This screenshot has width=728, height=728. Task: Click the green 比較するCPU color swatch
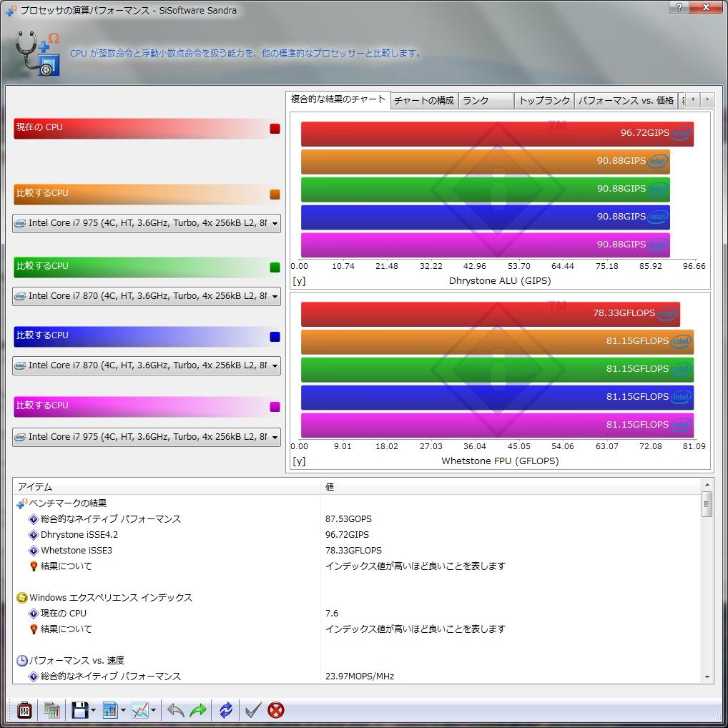coord(275,267)
